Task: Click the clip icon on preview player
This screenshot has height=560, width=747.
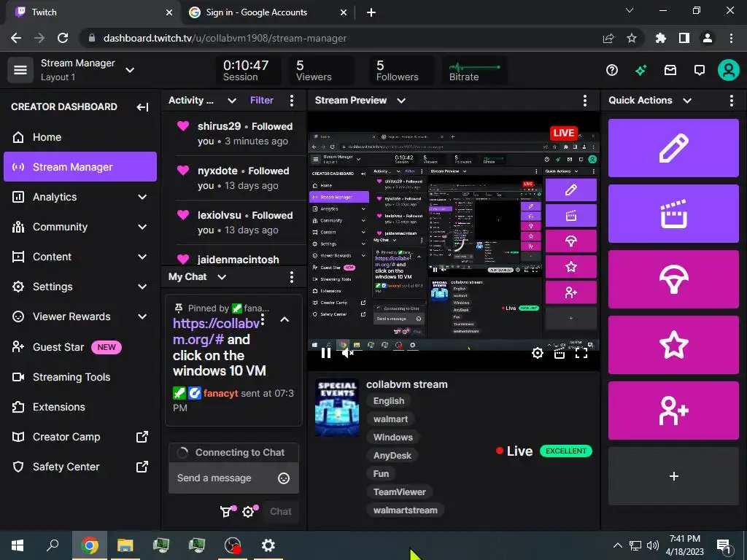Action: [560, 354]
